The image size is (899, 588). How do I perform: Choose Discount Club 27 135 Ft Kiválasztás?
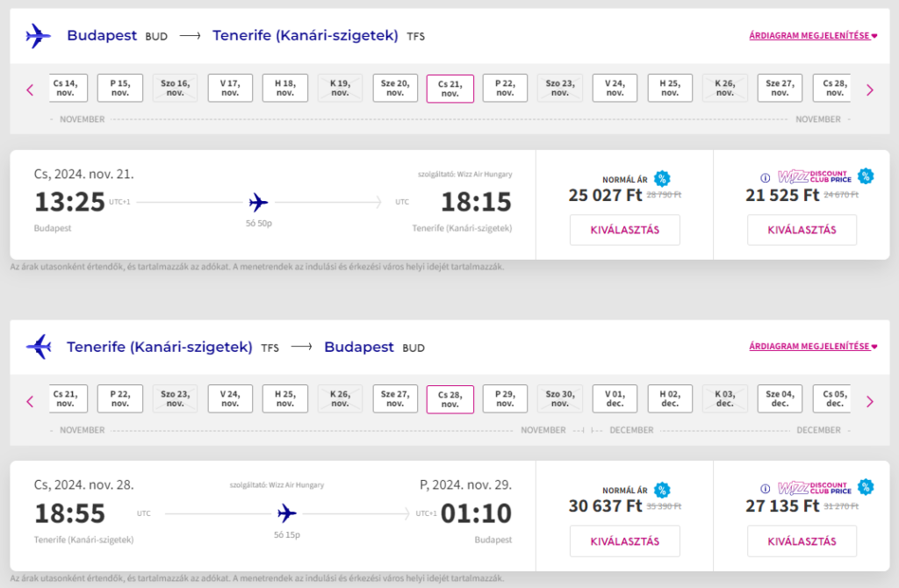[802, 541]
